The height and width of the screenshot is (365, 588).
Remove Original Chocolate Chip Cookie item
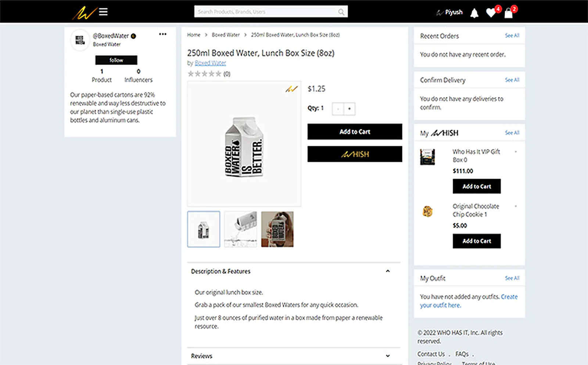click(x=516, y=206)
